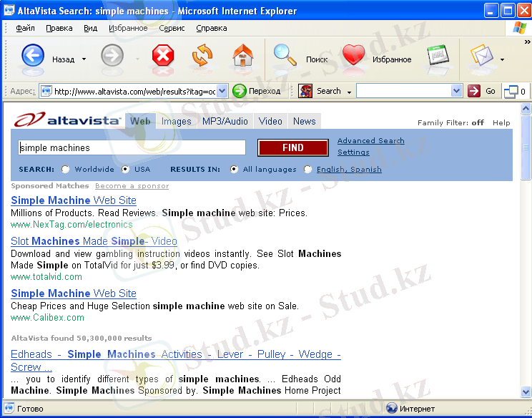Open the Forward history dropdown arrow
Image resolution: width=532 pixels, height=418 pixels.
137,59
